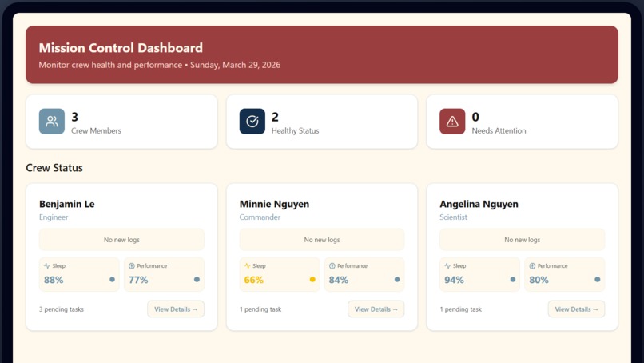Click 3 pending tasks text on Benjamin's card
644x363 pixels.
(62, 309)
